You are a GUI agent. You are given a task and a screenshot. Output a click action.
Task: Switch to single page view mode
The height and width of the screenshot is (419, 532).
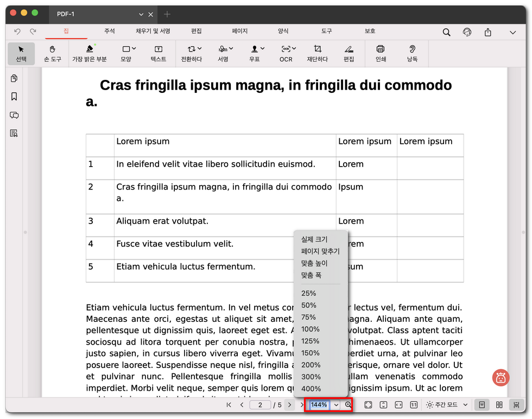click(x=482, y=405)
